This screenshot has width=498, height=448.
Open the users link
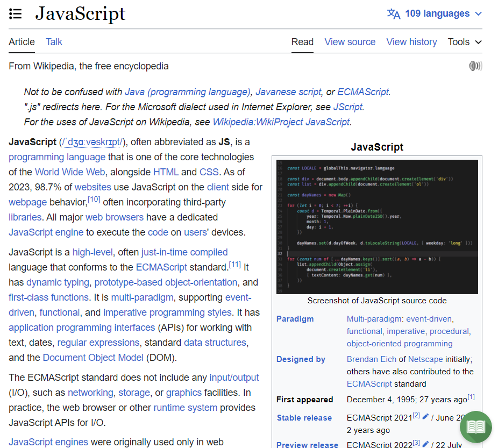click(195, 232)
